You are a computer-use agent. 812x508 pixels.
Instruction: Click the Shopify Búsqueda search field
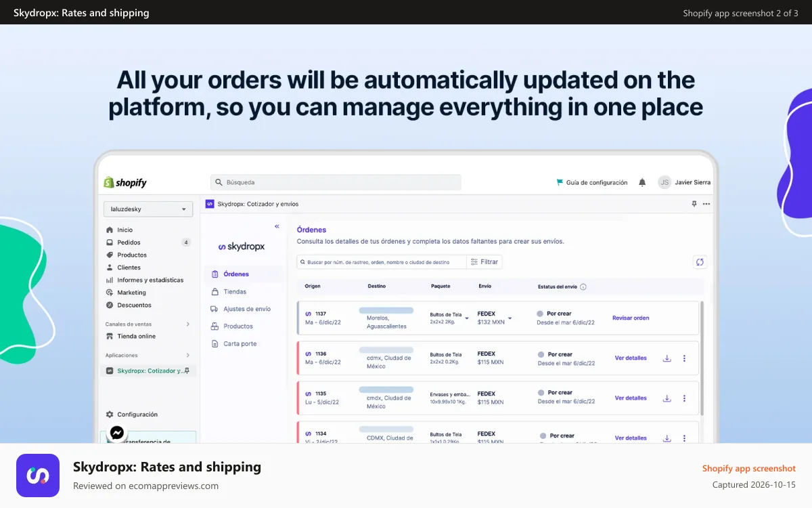336,182
